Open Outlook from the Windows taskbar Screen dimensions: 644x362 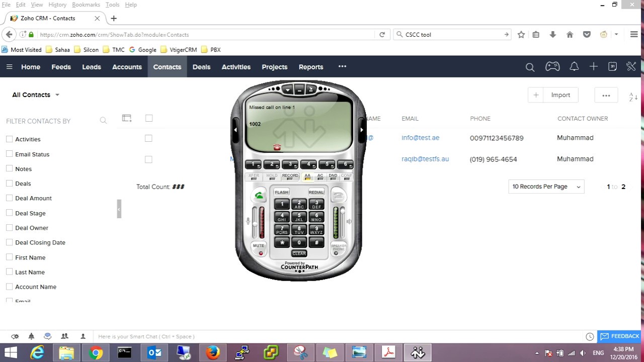[154, 352]
